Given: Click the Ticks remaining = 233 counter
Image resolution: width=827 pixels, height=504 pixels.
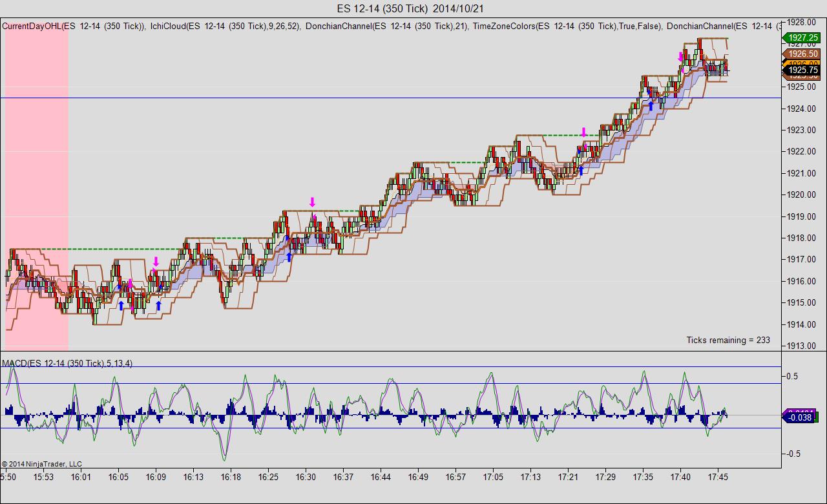Looking at the screenshot, I should pyautogui.click(x=728, y=340).
